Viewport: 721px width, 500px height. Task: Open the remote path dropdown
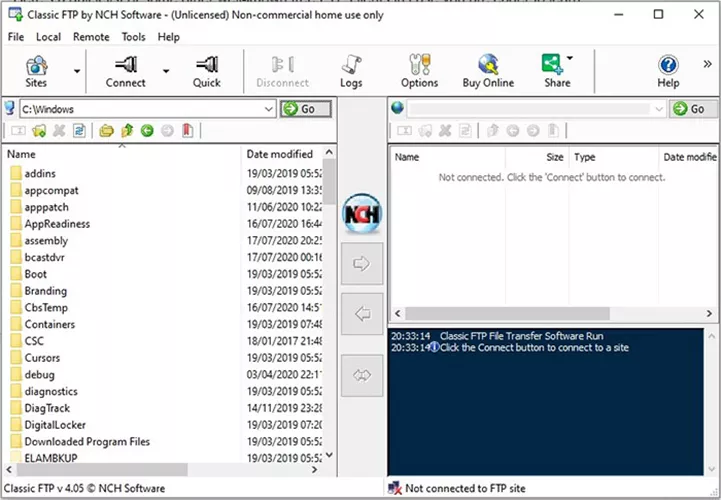[659, 109]
